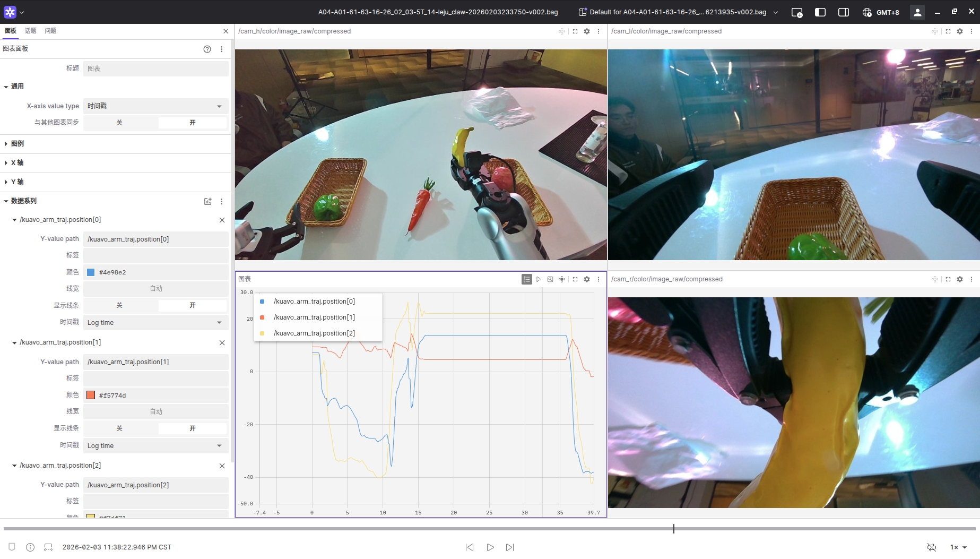Add a new data series icon
Image resolution: width=980 pixels, height=559 pixels.
click(208, 201)
